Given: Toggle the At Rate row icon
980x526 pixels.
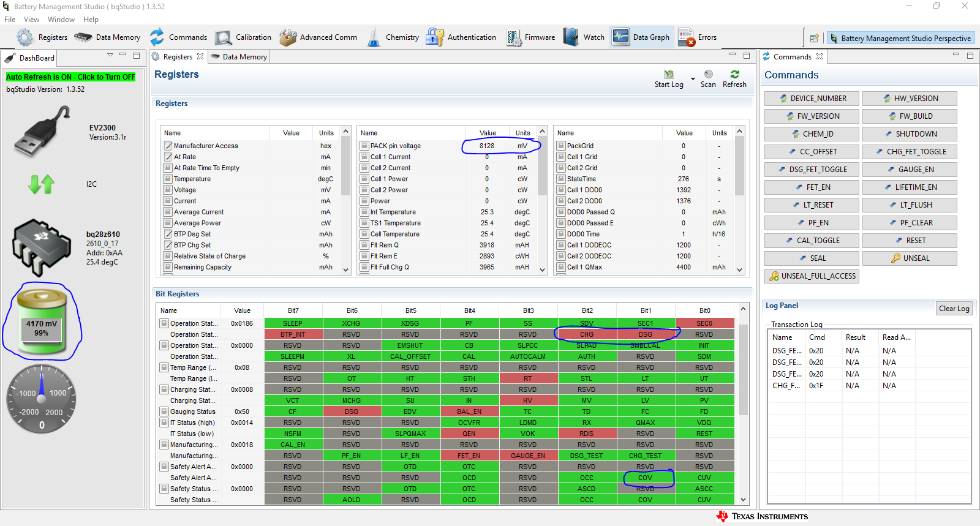Looking at the screenshot, I should click(x=168, y=157).
